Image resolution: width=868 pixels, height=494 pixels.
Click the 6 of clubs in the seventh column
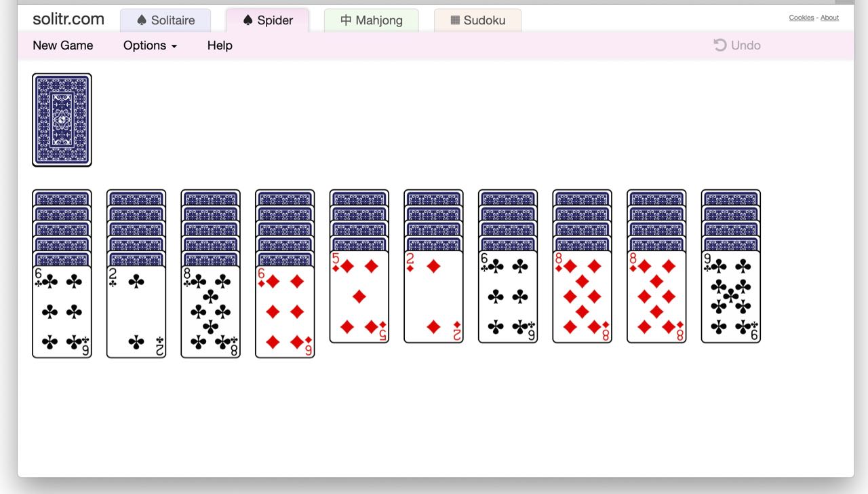coord(508,297)
